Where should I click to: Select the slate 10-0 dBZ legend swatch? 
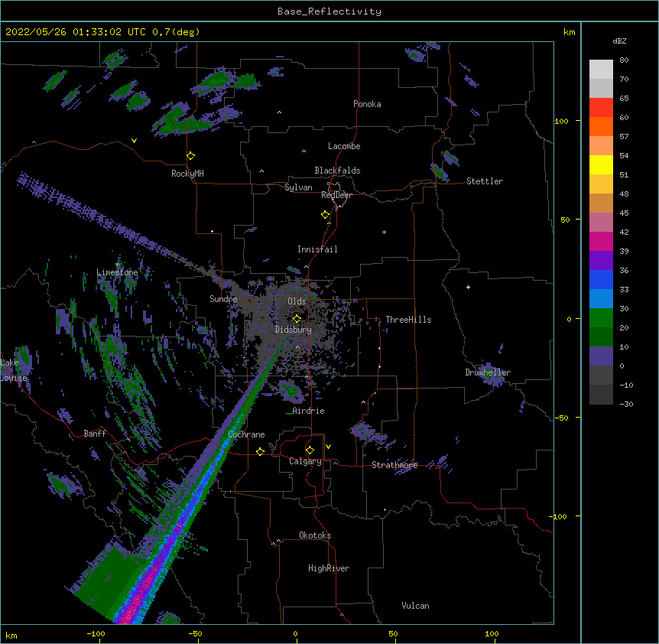[x=601, y=356]
